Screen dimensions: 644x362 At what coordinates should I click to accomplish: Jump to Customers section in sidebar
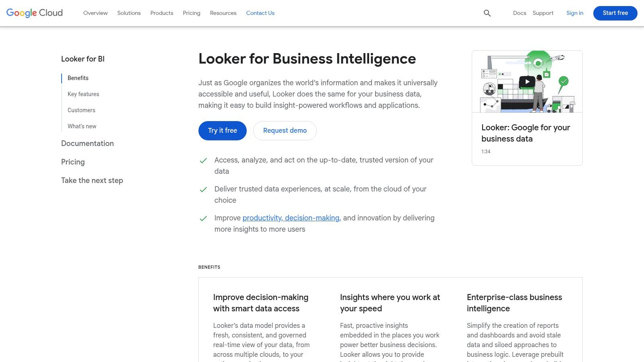81,110
